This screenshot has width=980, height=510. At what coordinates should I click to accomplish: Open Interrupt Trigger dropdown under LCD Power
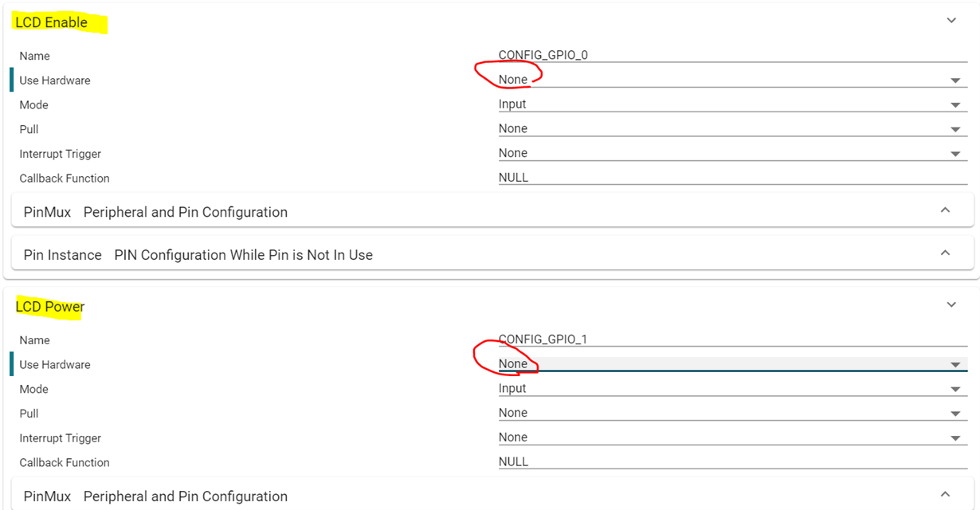pyautogui.click(x=733, y=437)
